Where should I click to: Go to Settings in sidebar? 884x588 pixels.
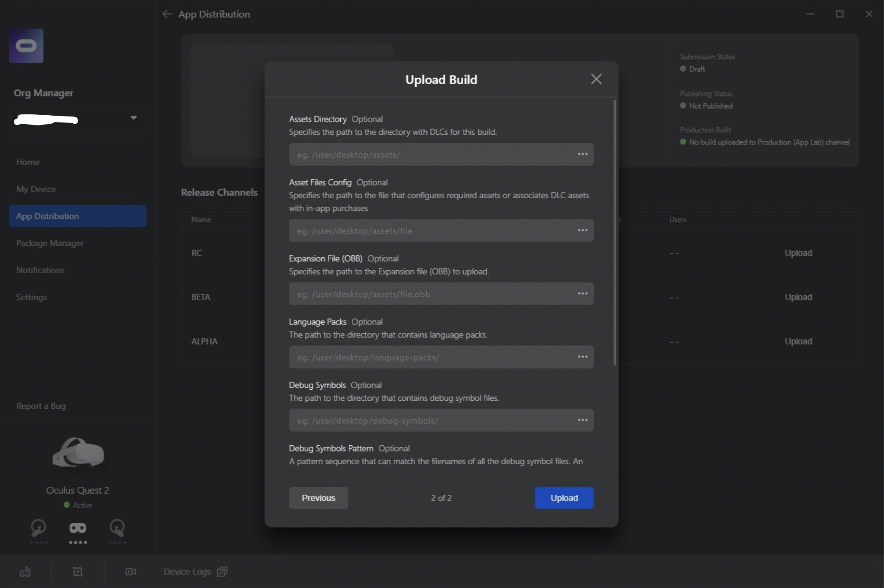tap(32, 297)
